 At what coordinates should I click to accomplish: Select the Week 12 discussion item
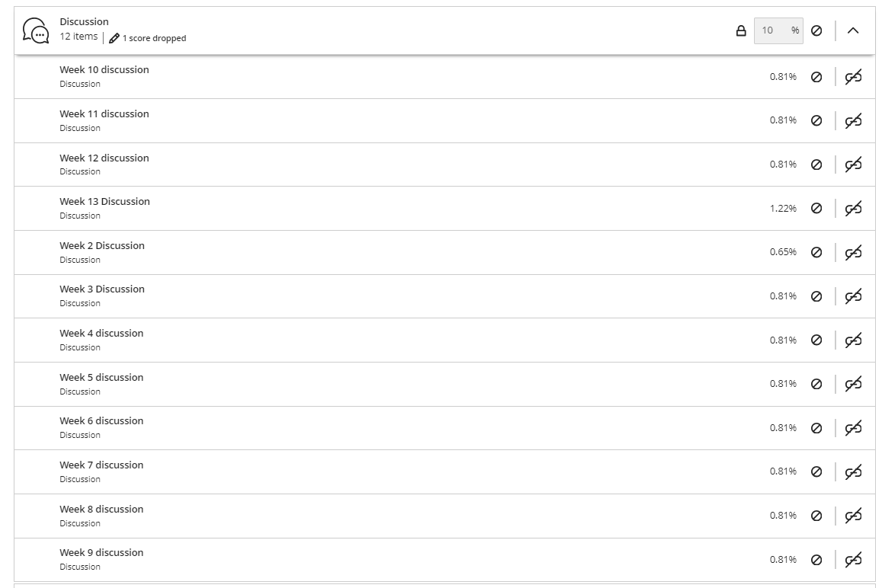[x=104, y=158]
